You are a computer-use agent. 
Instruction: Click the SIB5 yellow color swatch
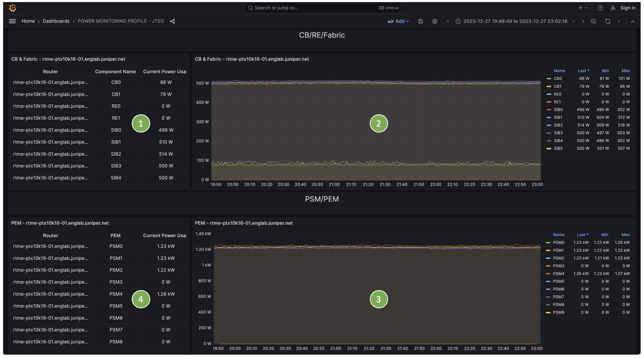coord(549,149)
